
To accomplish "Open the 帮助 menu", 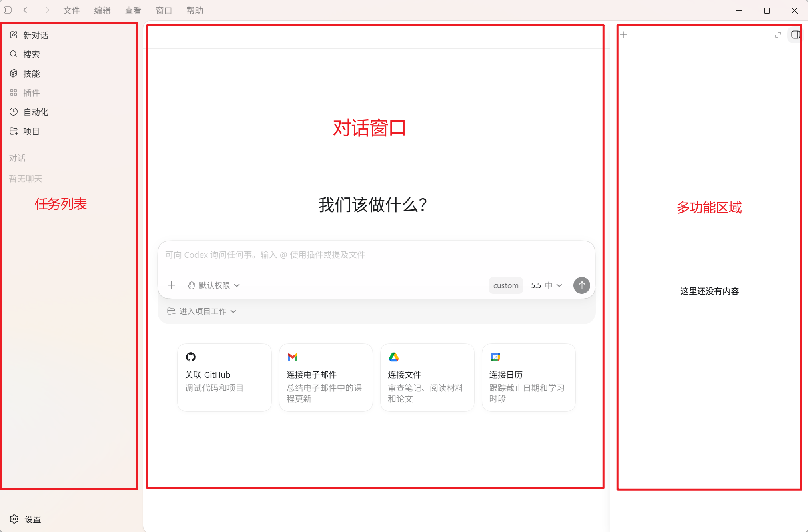I will coord(195,10).
